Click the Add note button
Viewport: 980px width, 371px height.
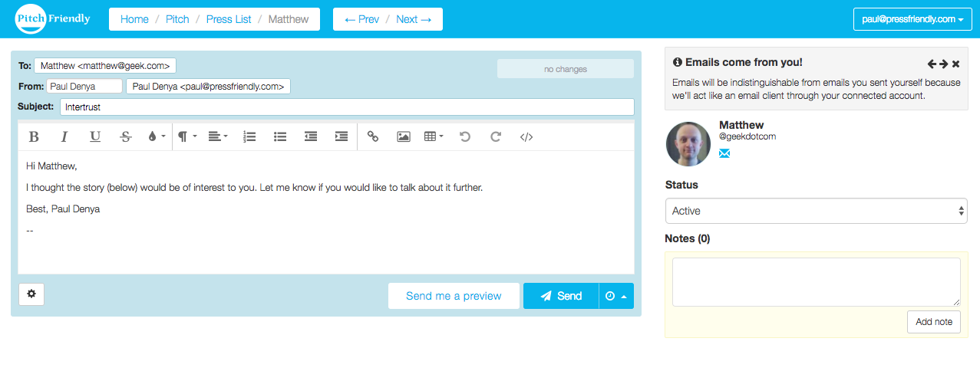934,321
